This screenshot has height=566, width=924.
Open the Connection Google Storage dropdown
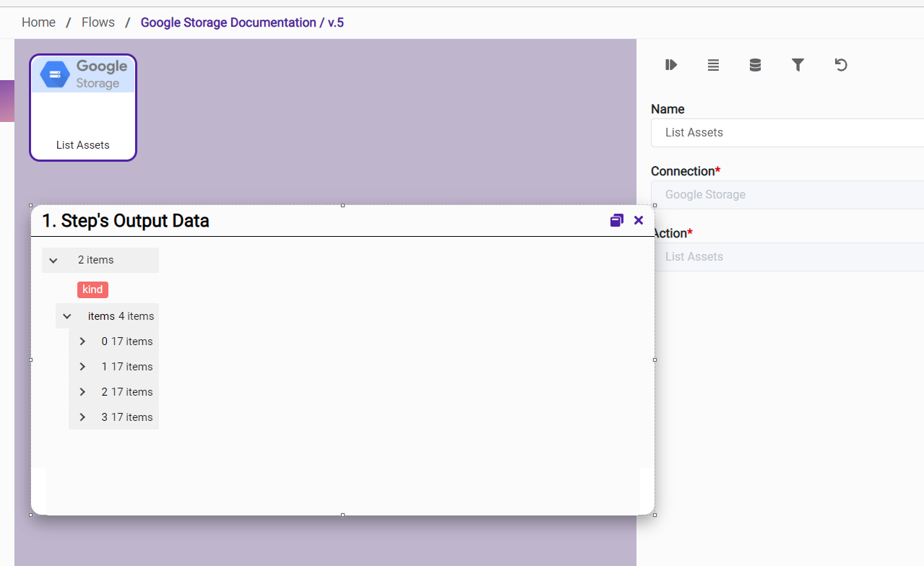click(x=787, y=195)
